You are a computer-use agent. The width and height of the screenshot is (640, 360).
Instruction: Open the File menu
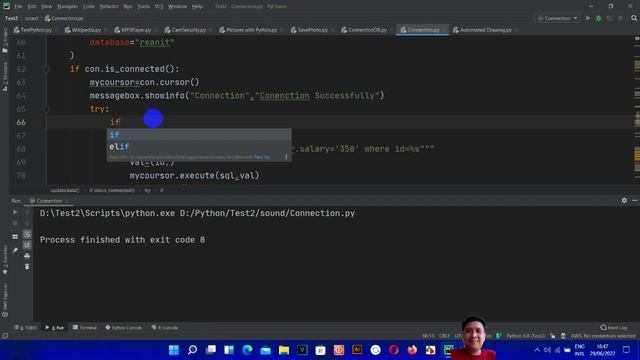point(18,7)
